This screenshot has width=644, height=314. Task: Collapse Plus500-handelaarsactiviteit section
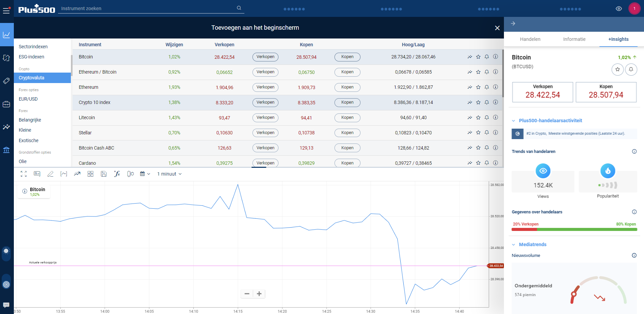pyautogui.click(x=513, y=121)
